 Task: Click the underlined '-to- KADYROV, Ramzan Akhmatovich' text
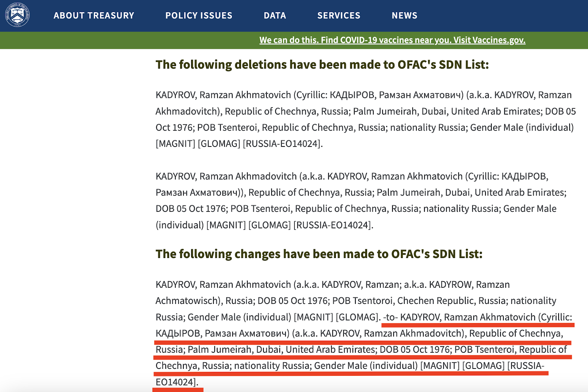click(459, 317)
